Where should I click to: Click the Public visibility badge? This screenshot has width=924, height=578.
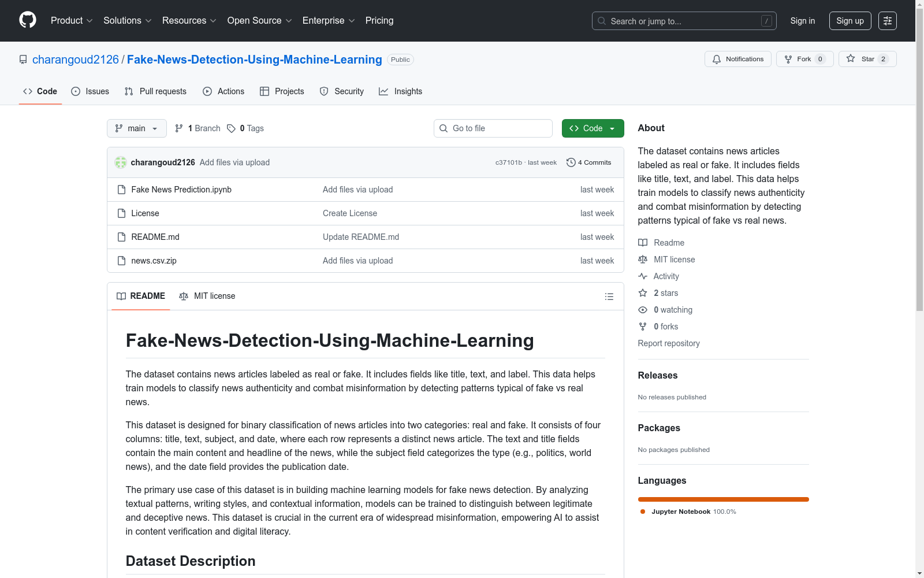point(400,60)
